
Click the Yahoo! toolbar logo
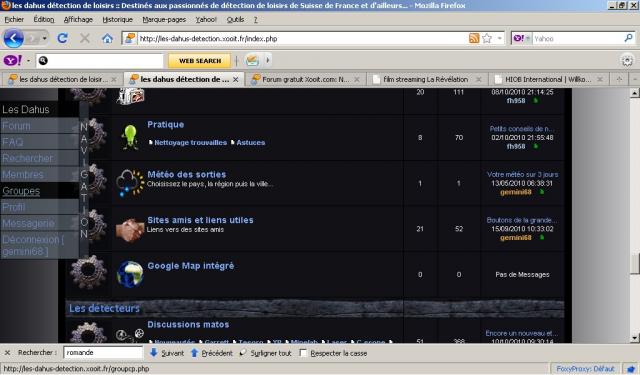12,60
